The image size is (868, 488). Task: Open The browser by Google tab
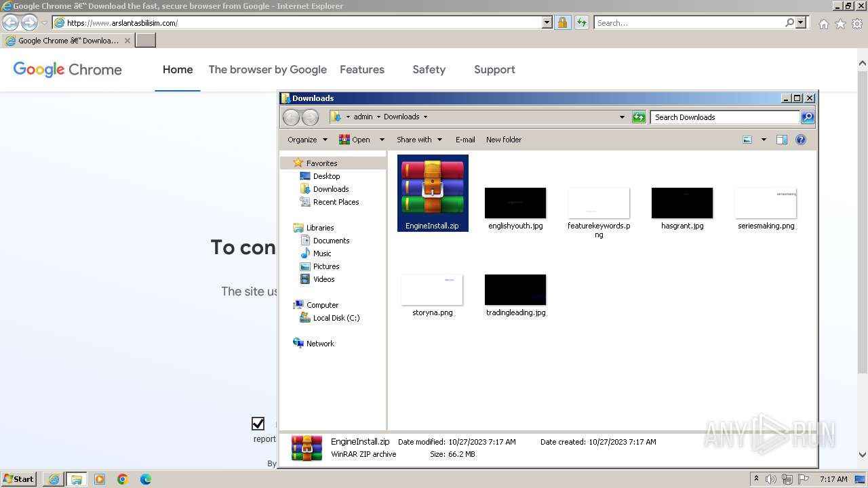coord(268,69)
